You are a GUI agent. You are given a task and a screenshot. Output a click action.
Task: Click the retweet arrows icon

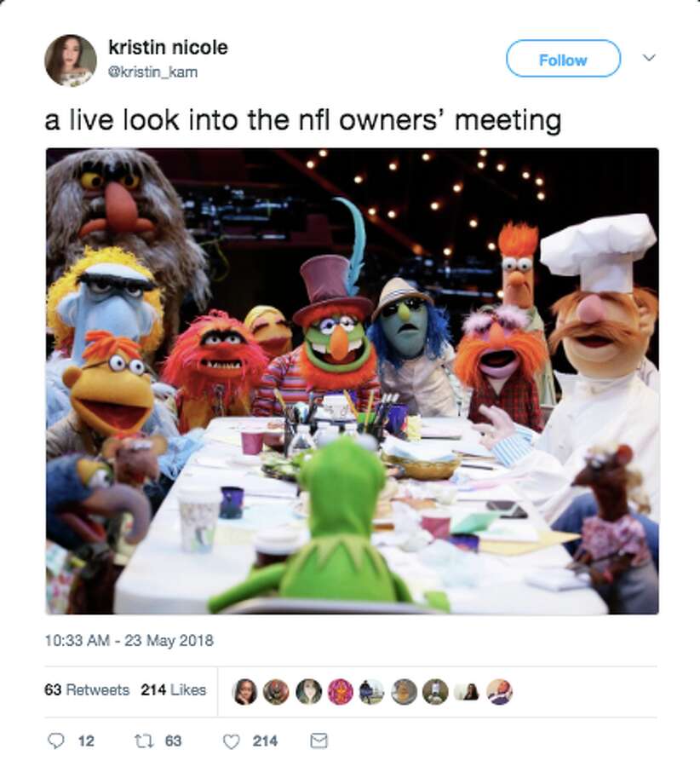pos(143,741)
